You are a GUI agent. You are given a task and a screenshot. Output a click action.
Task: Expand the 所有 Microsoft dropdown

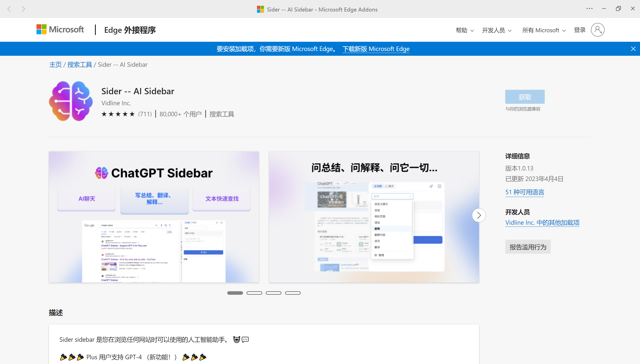544,30
